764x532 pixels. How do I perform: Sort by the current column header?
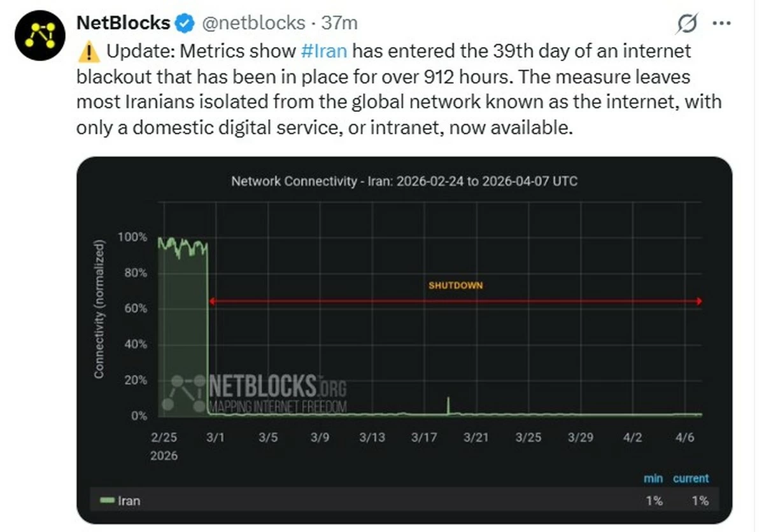pos(690,479)
